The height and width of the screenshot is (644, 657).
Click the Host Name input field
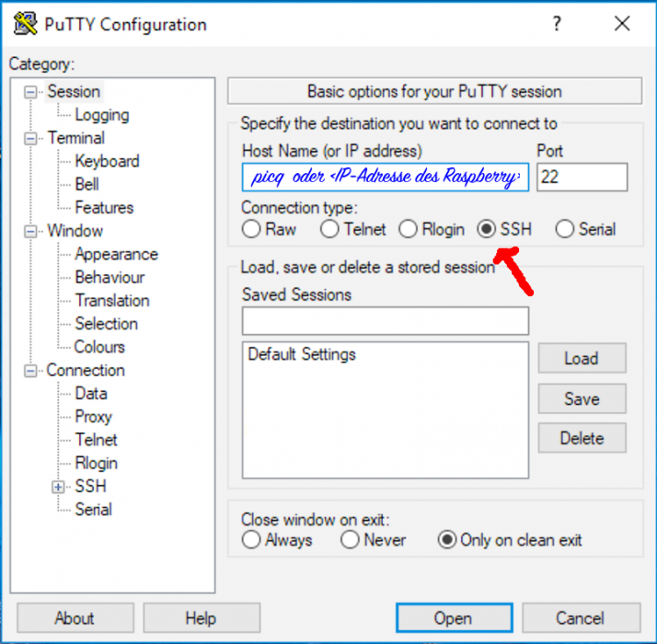385,177
